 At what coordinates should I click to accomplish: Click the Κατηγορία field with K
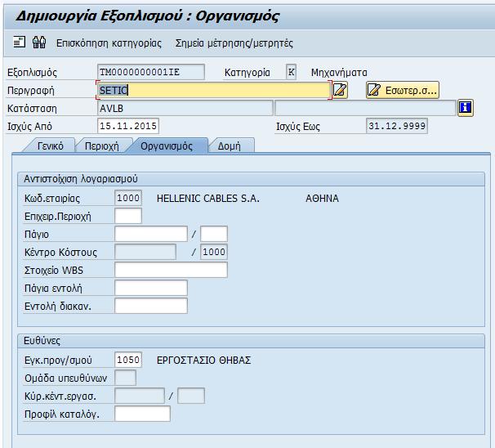pos(291,72)
